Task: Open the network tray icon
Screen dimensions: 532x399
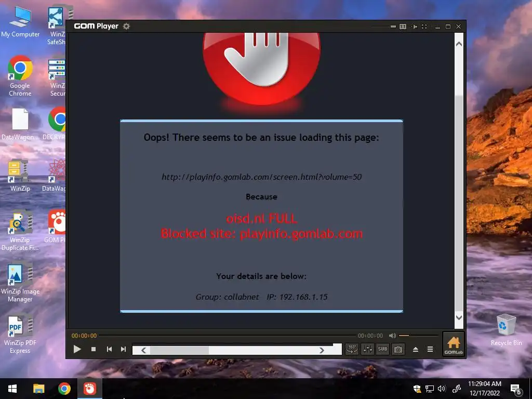Action: 430,389
